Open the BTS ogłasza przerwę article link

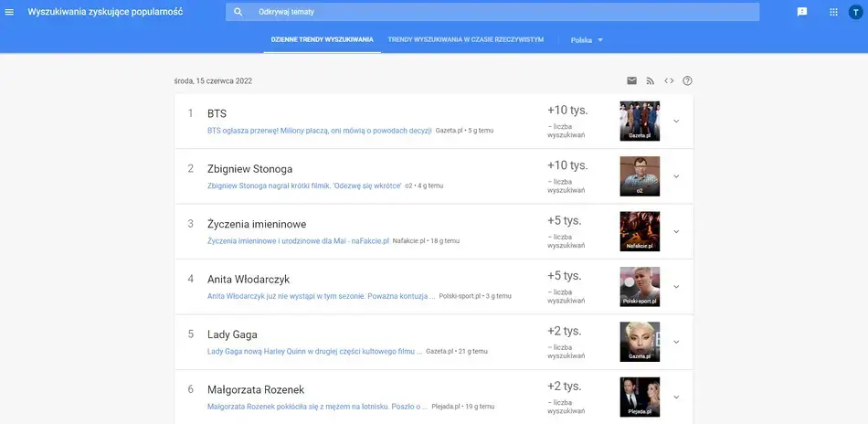click(319, 131)
